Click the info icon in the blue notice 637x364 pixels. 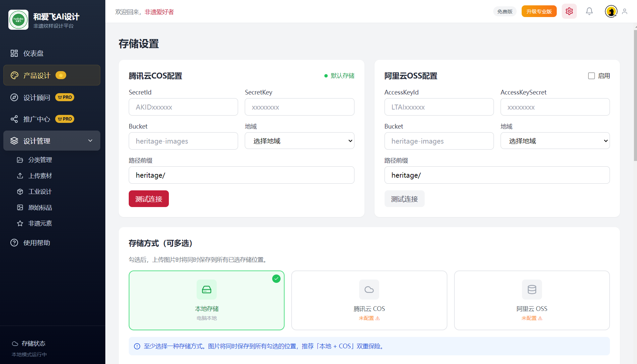(137, 346)
